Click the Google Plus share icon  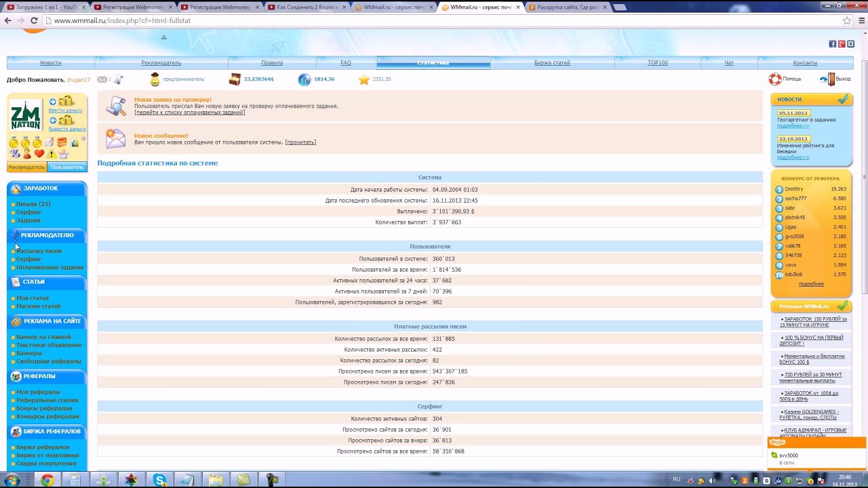click(842, 44)
